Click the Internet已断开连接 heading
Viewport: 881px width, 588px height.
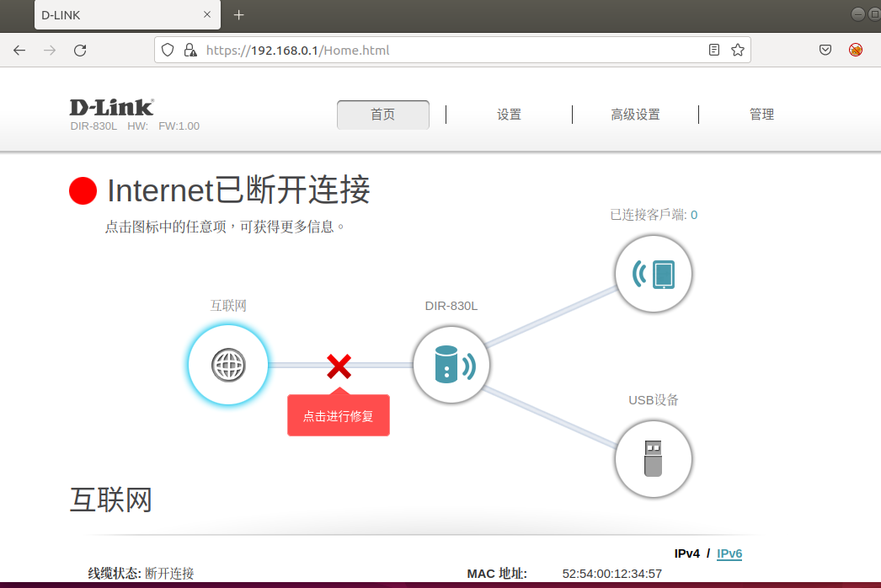click(238, 190)
